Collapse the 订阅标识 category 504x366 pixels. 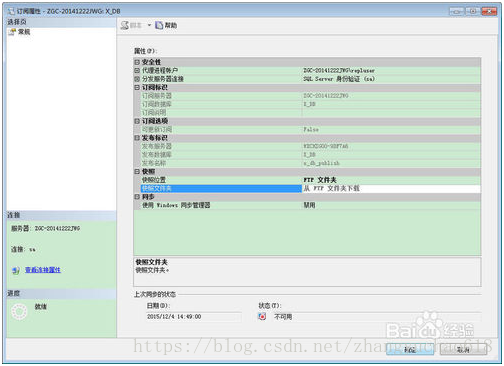coord(137,87)
